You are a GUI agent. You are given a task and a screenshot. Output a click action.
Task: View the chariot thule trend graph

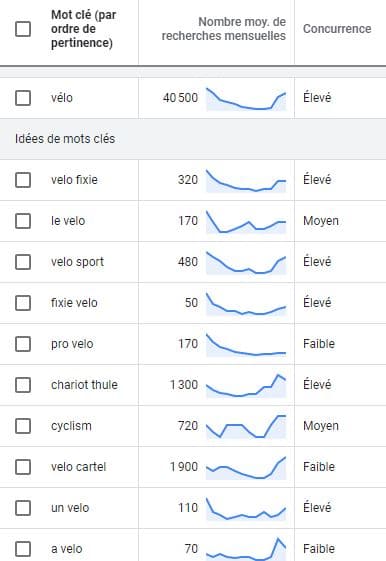click(246, 386)
